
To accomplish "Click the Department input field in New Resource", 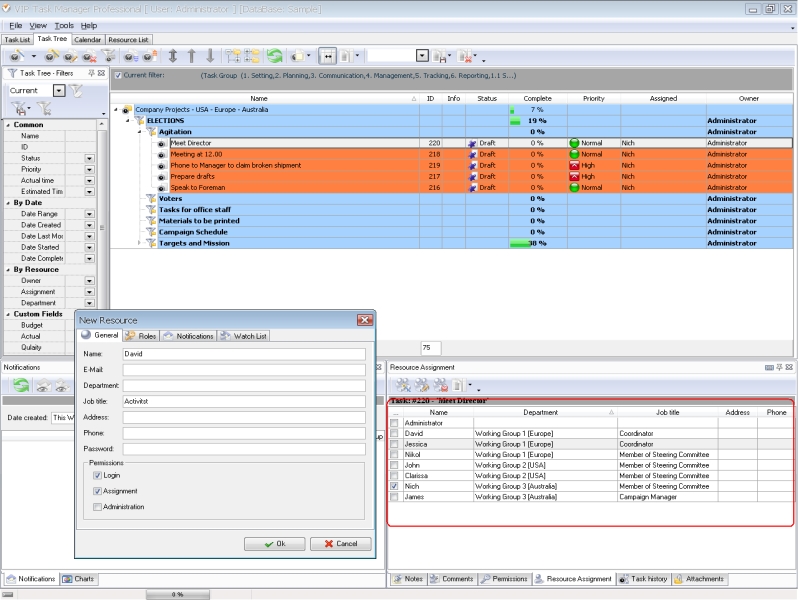I will pyautogui.click(x=244, y=386).
